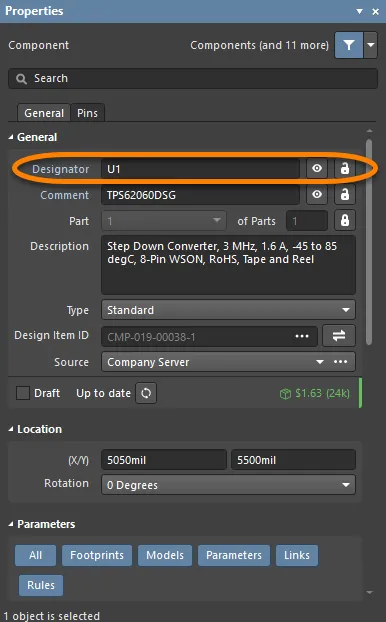Screen dimensions: 386x622
Task: Click the scrollbar up arrow
Action: 369,131
